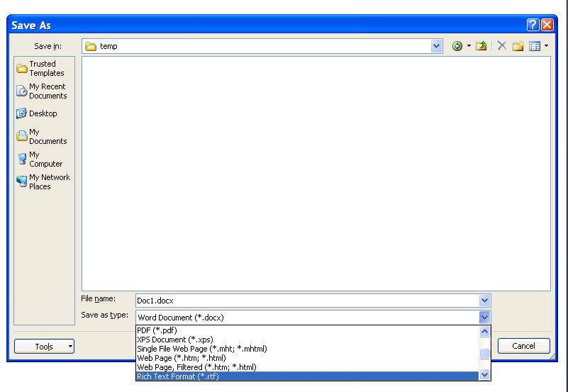This screenshot has height=392, width=568.
Task: Go to My Recent Documents
Action: (44, 91)
